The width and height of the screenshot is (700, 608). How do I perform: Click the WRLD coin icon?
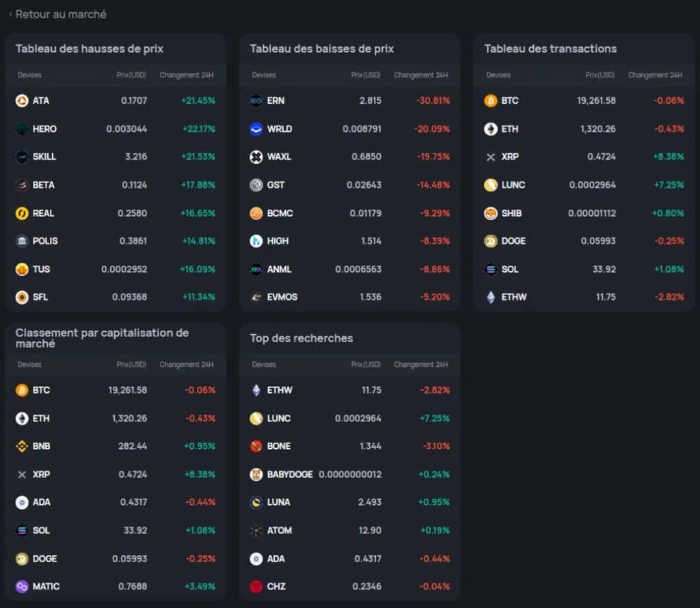pos(256,129)
